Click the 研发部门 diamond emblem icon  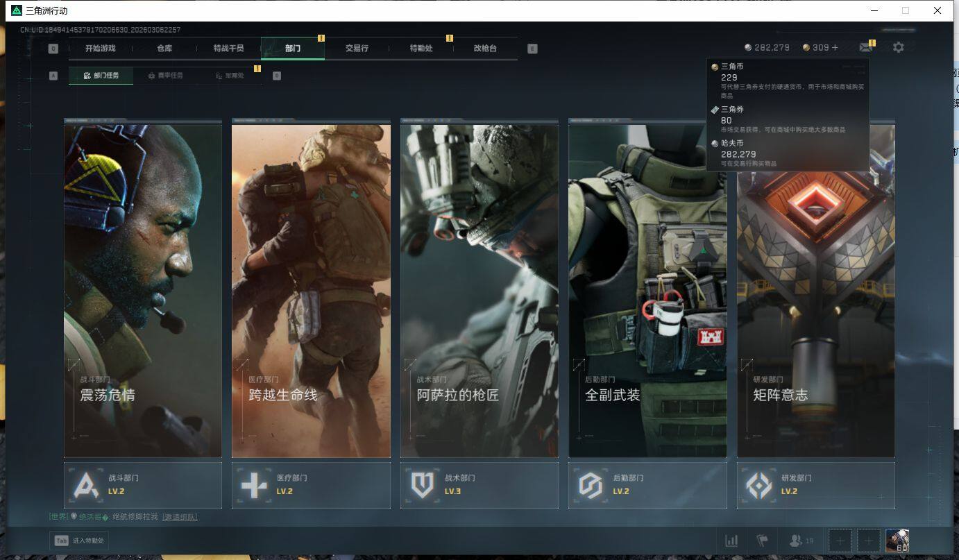(x=758, y=485)
